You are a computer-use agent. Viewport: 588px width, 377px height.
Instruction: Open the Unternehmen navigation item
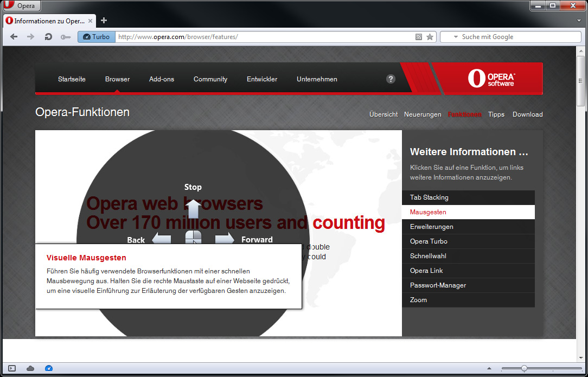tap(317, 79)
